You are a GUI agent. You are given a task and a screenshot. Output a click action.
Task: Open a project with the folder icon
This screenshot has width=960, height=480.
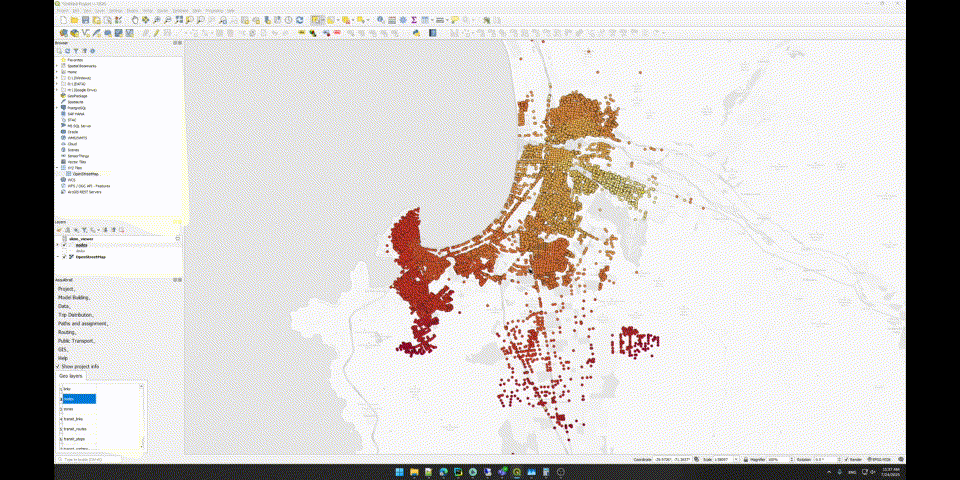click(x=75, y=20)
